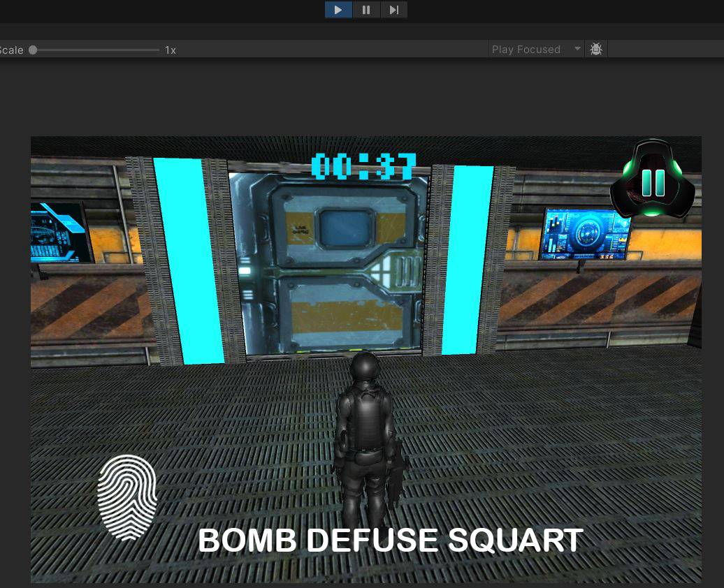Click the holographic monitor on the right wall
Screen dimensions: 724x588
586,233
